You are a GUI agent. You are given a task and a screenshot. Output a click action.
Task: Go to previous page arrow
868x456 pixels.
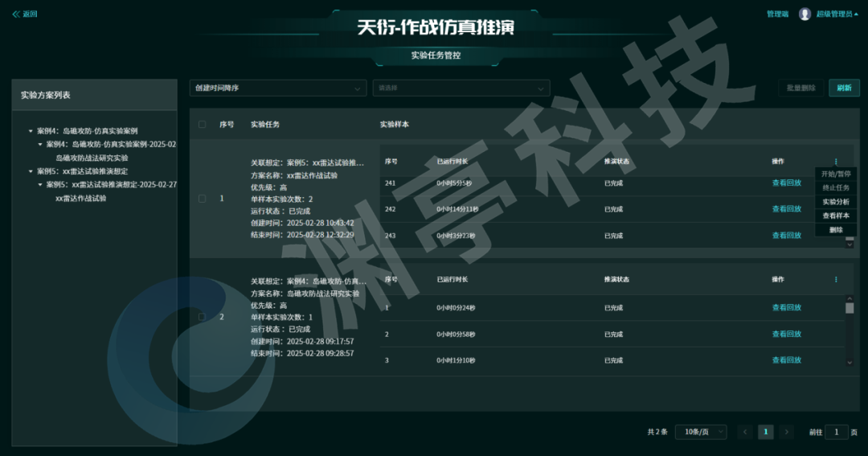745,432
